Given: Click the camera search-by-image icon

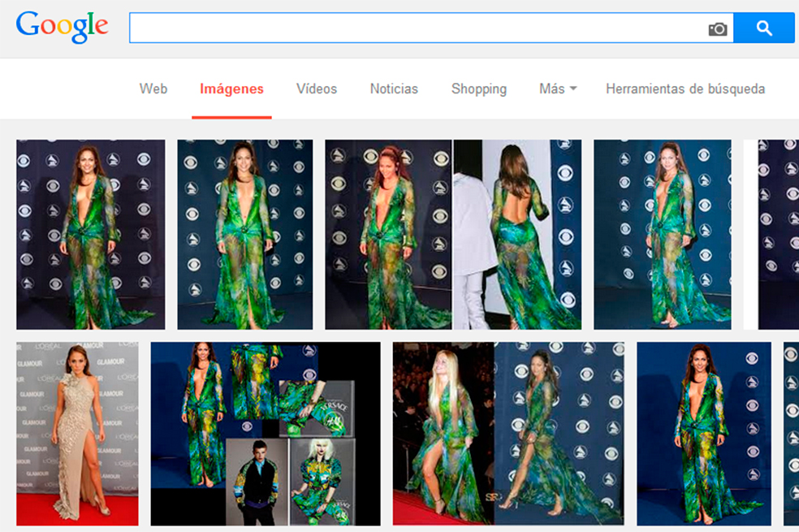Looking at the screenshot, I should point(718,29).
